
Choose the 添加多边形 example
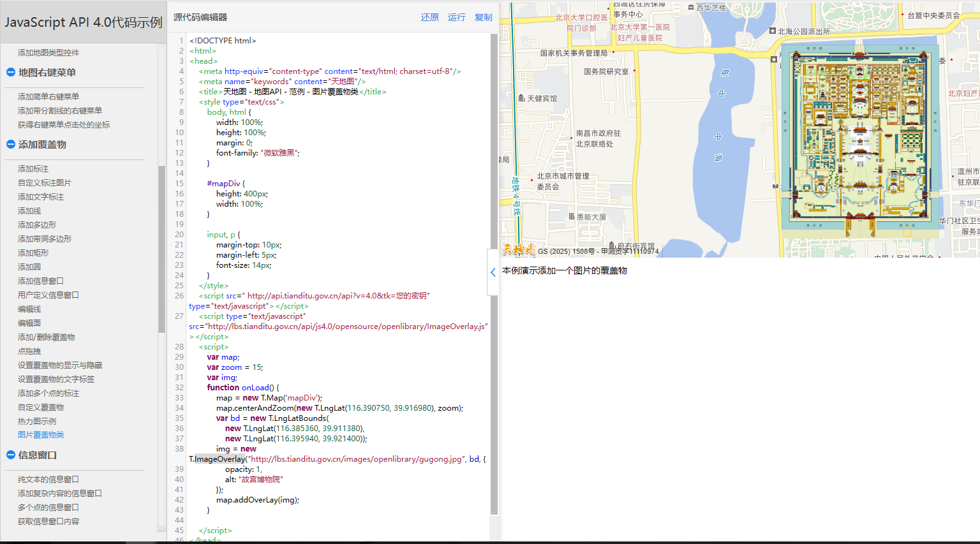(37, 225)
